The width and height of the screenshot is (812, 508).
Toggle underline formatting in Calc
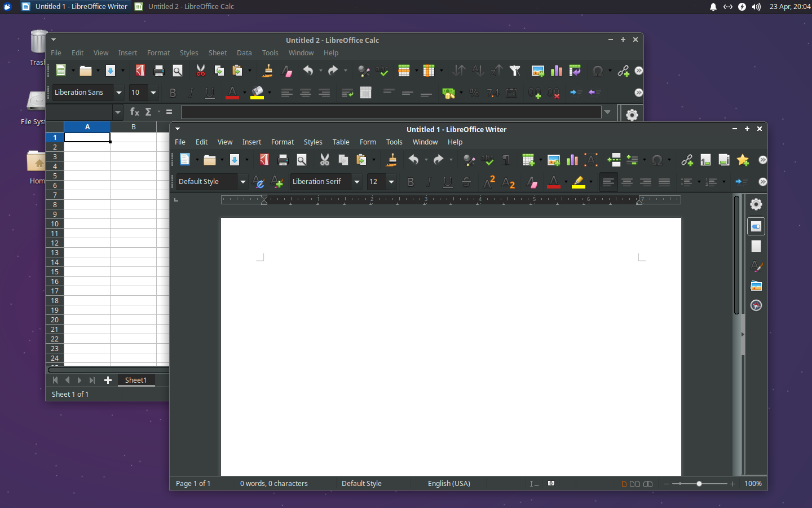(x=210, y=93)
